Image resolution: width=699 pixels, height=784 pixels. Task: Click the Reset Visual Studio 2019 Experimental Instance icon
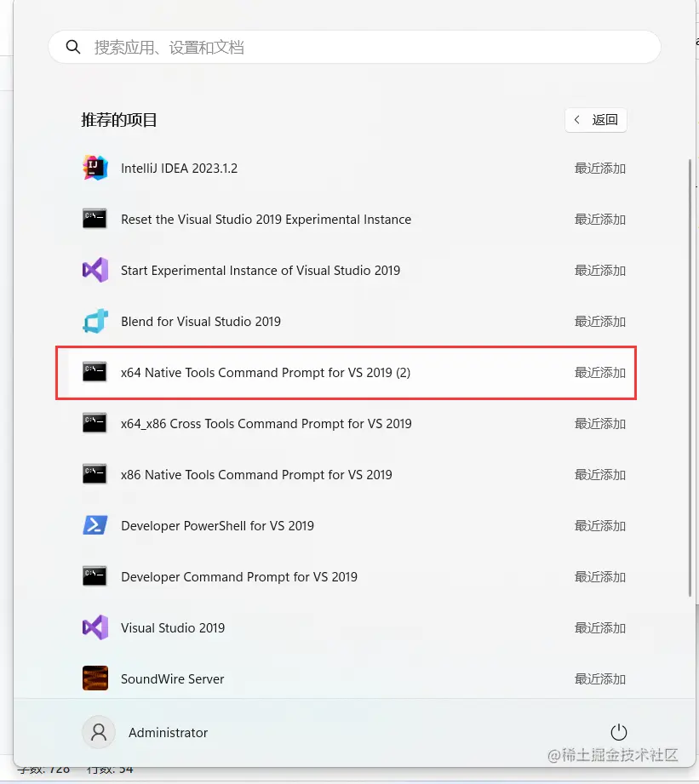(x=95, y=219)
